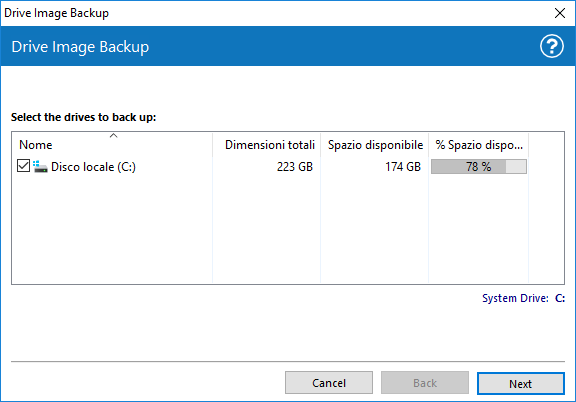Image resolution: width=576 pixels, height=402 pixels.
Task: Uncheck the Disco locale (C:) checkbox
Action: coord(24,166)
